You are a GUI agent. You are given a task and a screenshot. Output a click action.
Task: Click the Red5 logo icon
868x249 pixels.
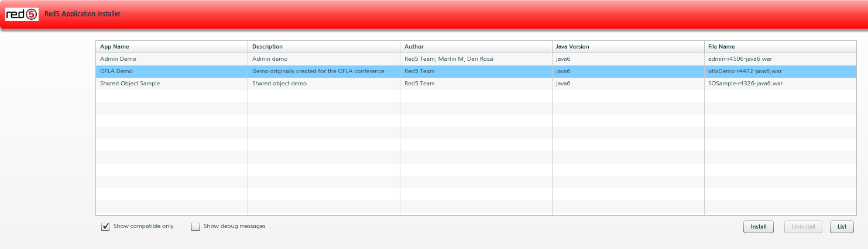22,14
